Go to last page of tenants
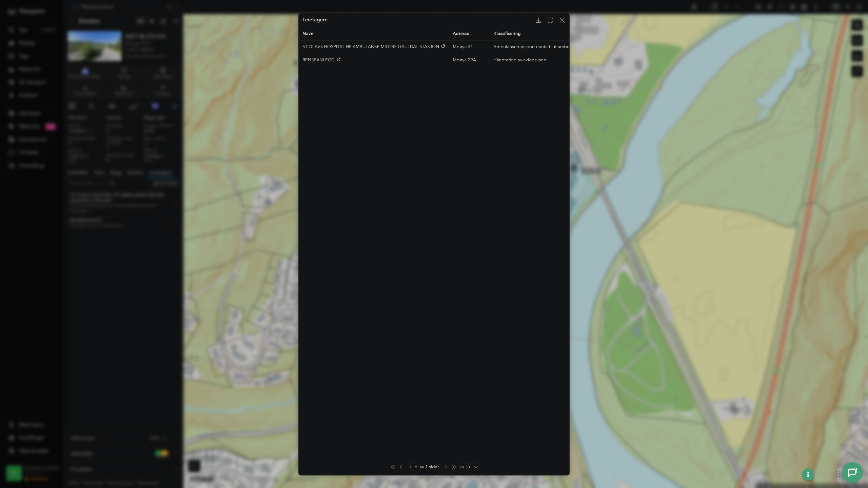The height and width of the screenshot is (488, 868). pos(453,467)
